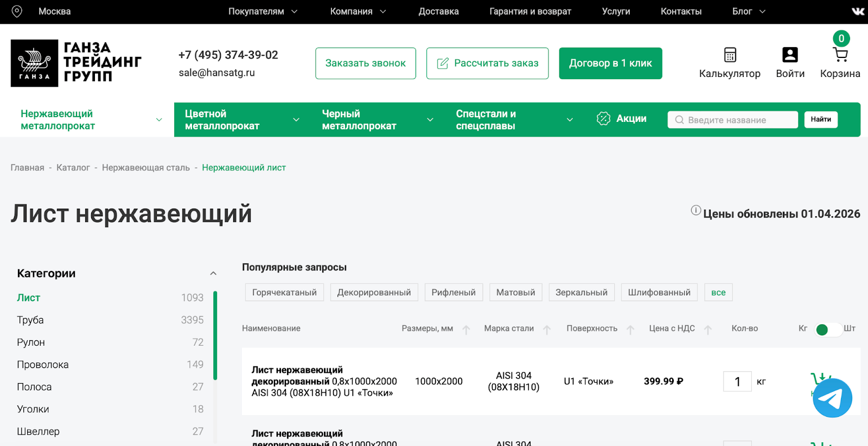Toggle the Кг/Шт unit switch
The image size is (868, 446).
[x=827, y=329]
